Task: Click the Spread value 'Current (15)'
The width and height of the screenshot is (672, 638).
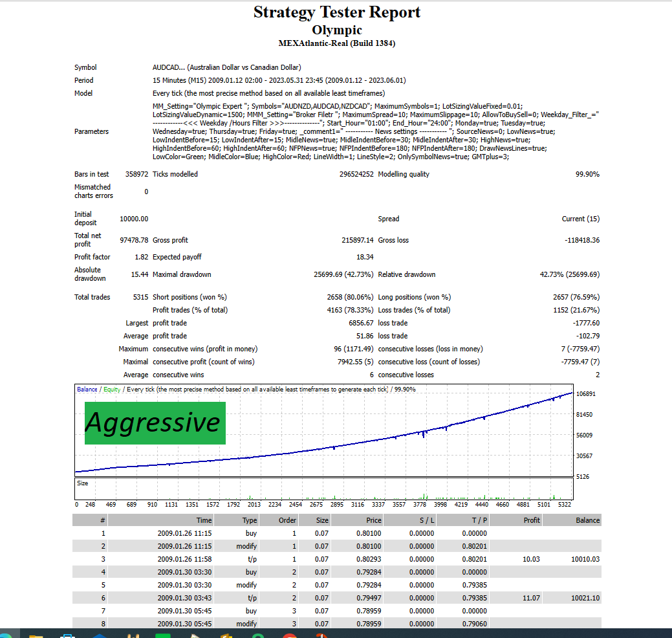Action: (580, 219)
